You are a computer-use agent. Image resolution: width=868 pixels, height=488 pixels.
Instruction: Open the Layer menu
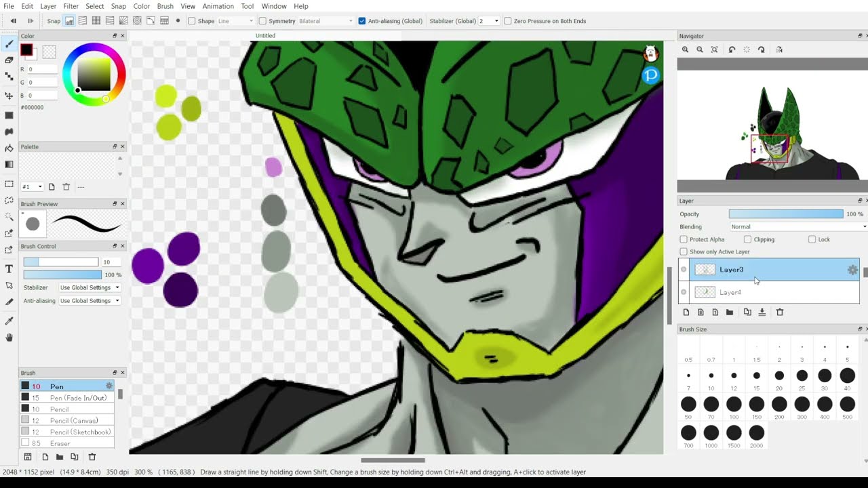(x=48, y=6)
